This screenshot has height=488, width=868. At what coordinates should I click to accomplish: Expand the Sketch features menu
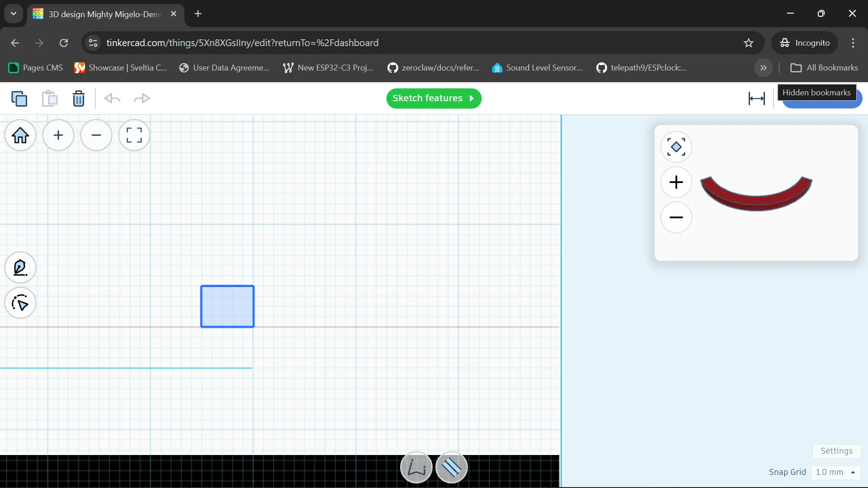(x=434, y=99)
